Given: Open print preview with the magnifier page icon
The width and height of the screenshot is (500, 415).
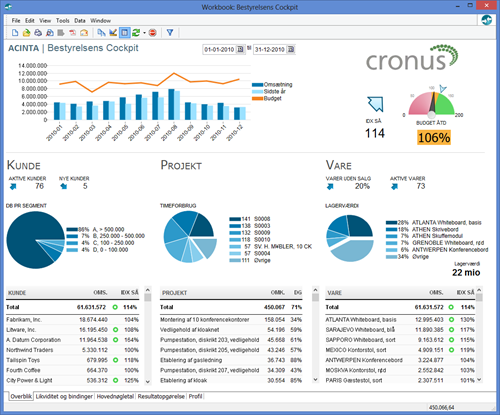Looking at the screenshot, I should point(50,33).
